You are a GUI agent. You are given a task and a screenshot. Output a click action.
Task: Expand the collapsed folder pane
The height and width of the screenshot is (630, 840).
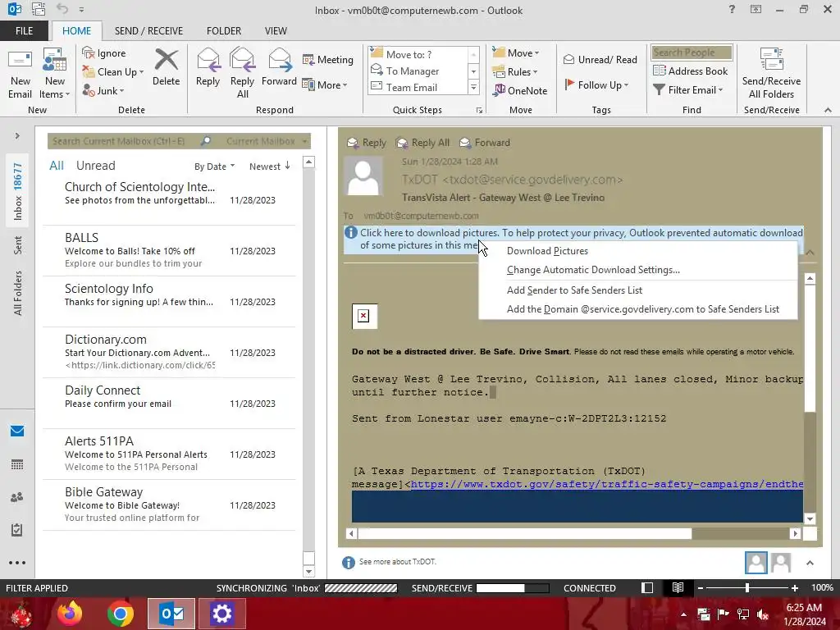coord(17,135)
